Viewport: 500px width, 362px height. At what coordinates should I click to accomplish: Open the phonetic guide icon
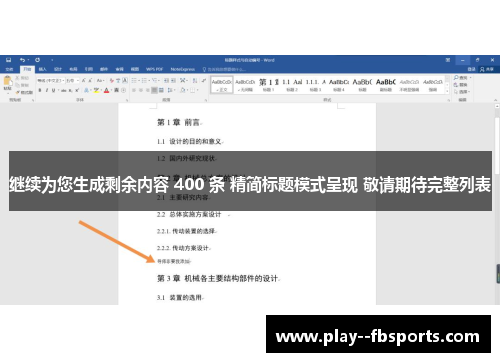(x=118, y=81)
